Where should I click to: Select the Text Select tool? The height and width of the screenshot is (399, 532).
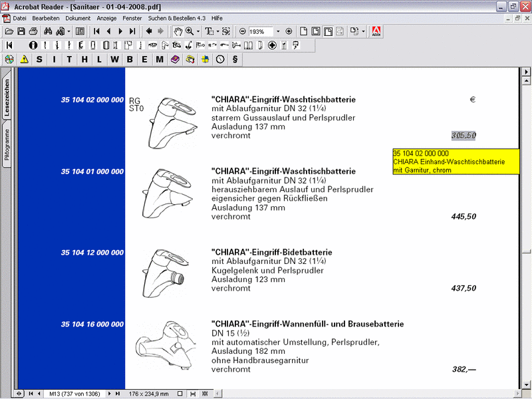tap(209, 31)
